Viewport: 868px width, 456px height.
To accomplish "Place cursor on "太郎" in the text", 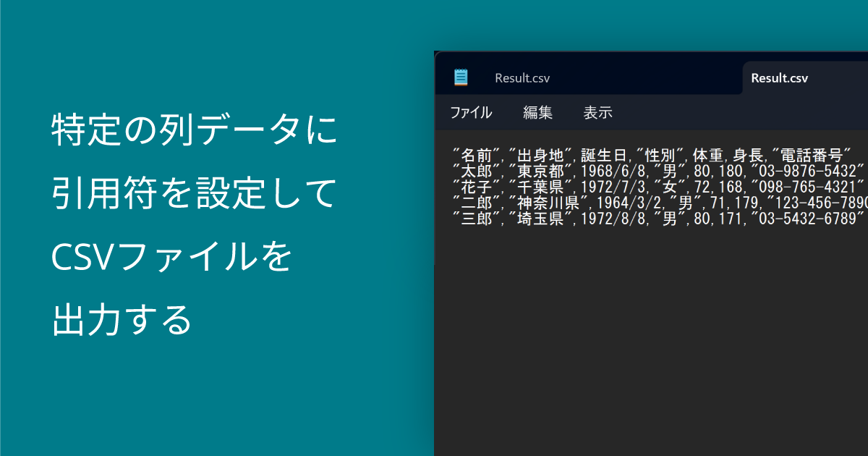I will click(477, 171).
